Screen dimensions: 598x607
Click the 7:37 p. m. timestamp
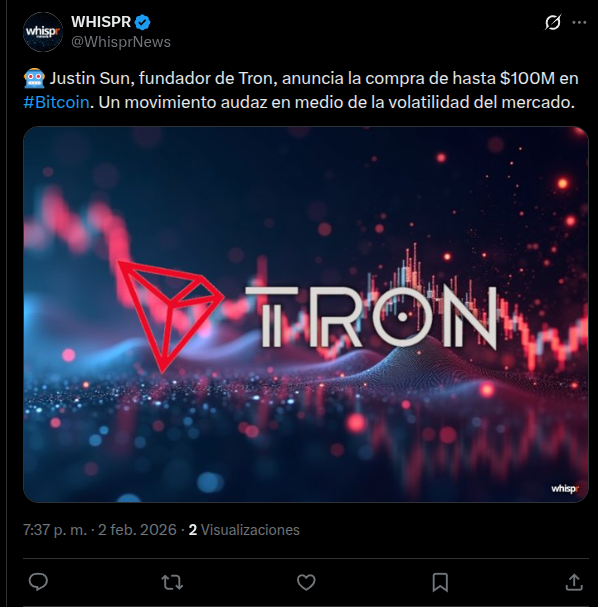pos(55,530)
